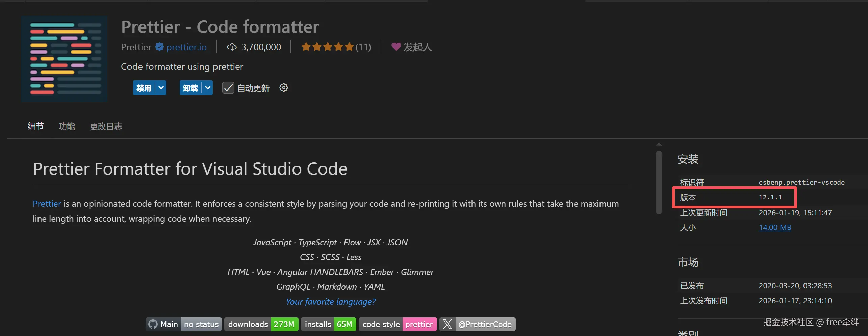Screen dimensions: 868x336
Task: Click the last released time 2026-01-17, 23:14:10
Action: (795, 301)
